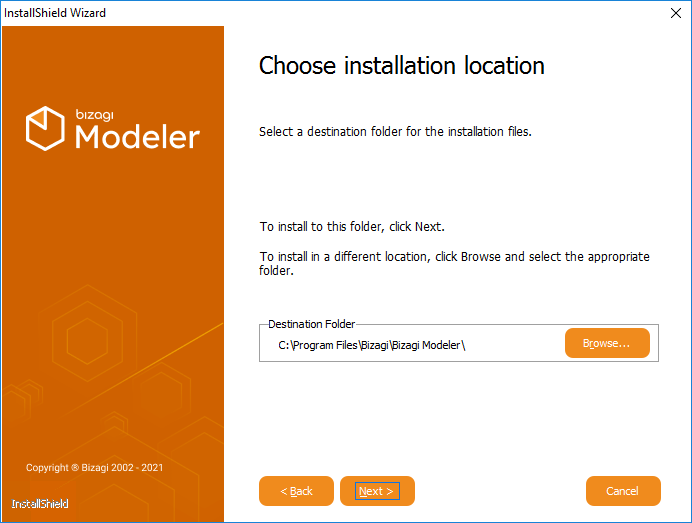This screenshot has height=523, width=692.
Task: Click the Browse... button
Action: (x=607, y=343)
